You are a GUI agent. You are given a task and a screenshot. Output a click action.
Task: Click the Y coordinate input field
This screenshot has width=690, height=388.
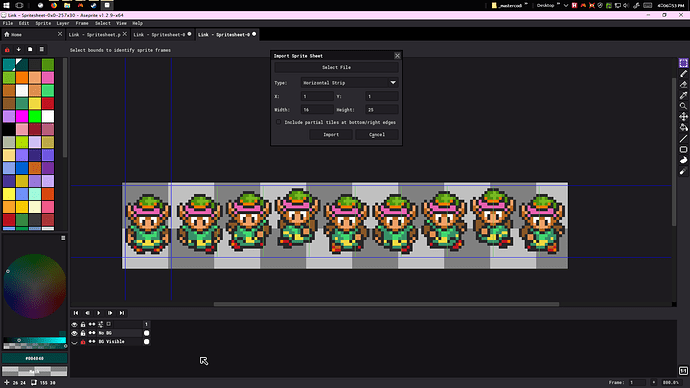click(382, 96)
